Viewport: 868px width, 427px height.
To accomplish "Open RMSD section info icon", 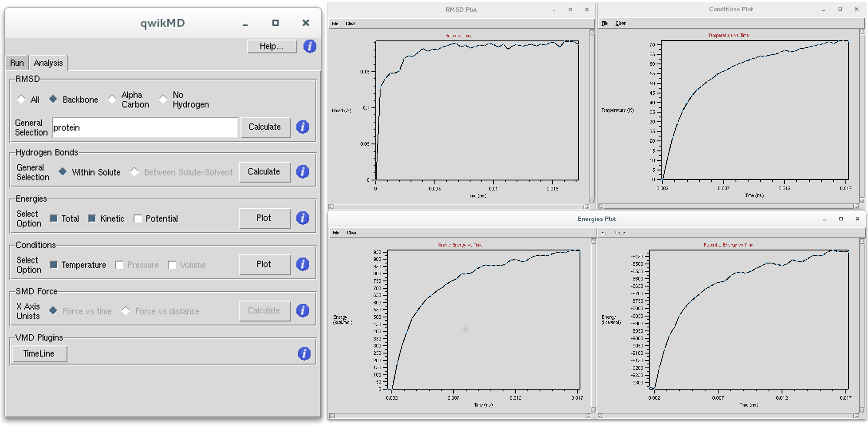I will tap(302, 127).
